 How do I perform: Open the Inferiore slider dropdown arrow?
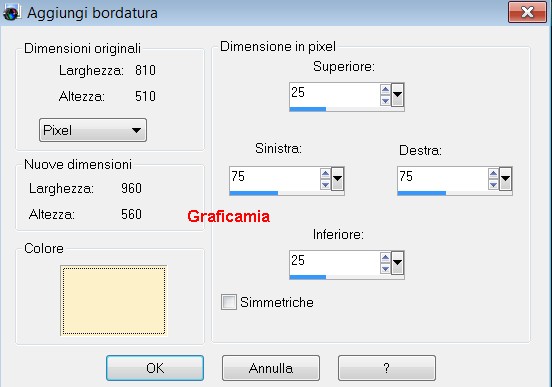tap(397, 262)
